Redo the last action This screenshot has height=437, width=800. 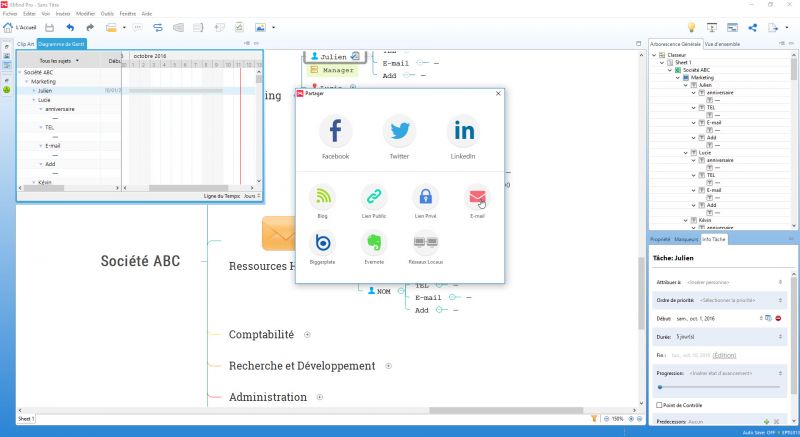(90, 28)
